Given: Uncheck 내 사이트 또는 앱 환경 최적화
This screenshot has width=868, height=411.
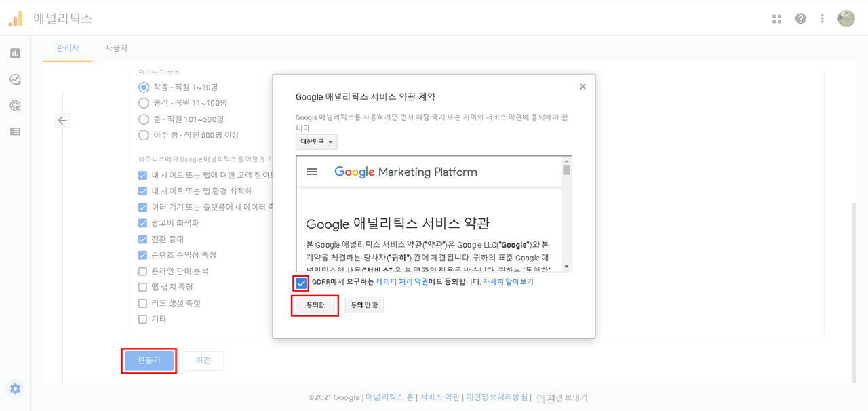Looking at the screenshot, I should coord(142,191).
